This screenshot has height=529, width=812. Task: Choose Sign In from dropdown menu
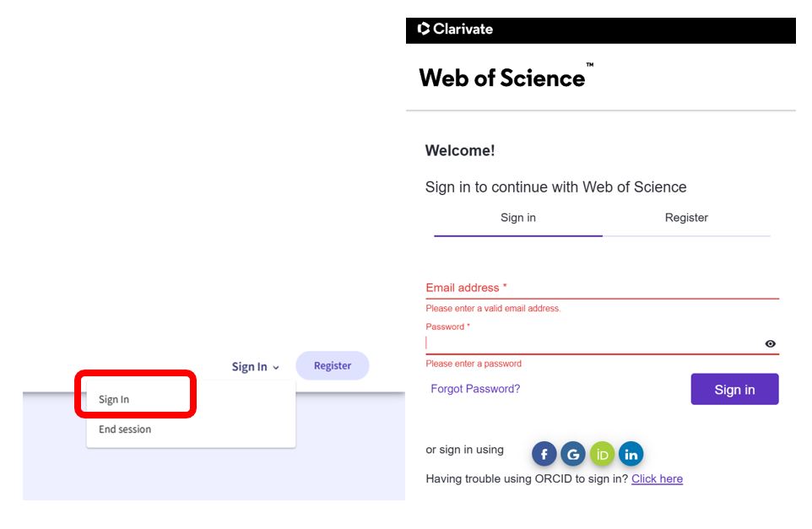click(114, 400)
